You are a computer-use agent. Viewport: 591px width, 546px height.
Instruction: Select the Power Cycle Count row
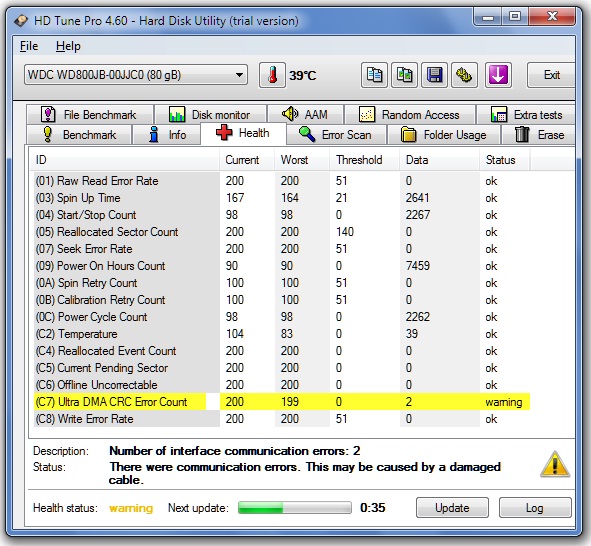[282, 317]
